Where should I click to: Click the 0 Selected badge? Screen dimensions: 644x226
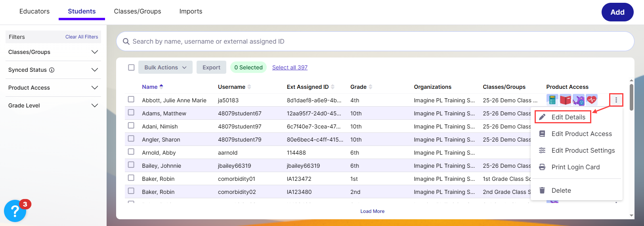[x=248, y=67]
